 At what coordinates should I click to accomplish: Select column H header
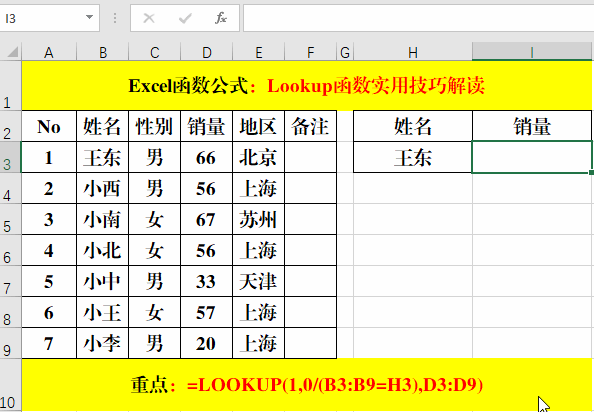pos(413,52)
